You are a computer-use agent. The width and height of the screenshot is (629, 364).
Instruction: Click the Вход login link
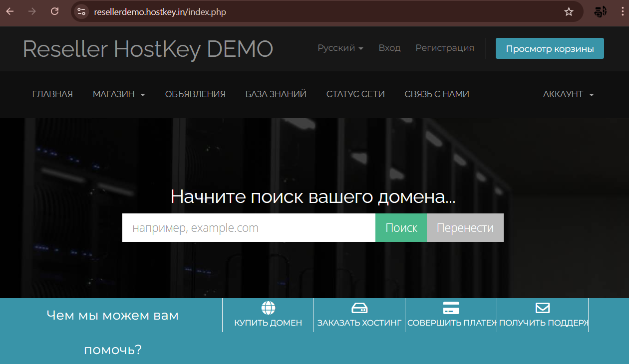(389, 48)
